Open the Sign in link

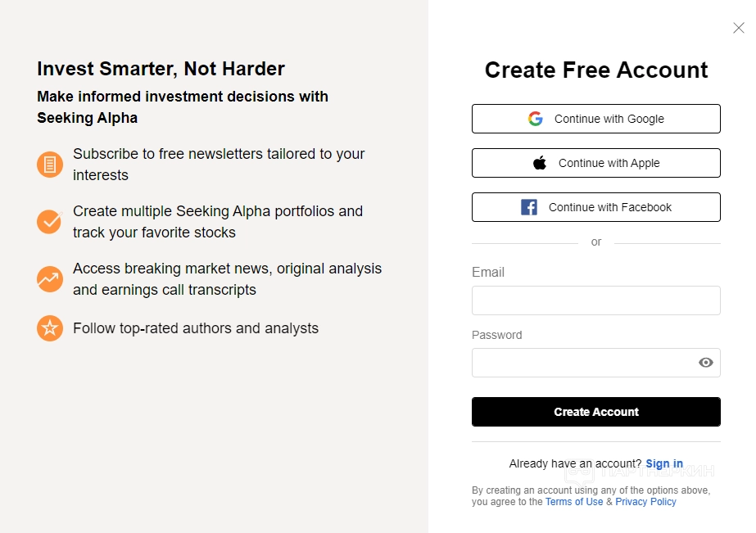point(664,463)
